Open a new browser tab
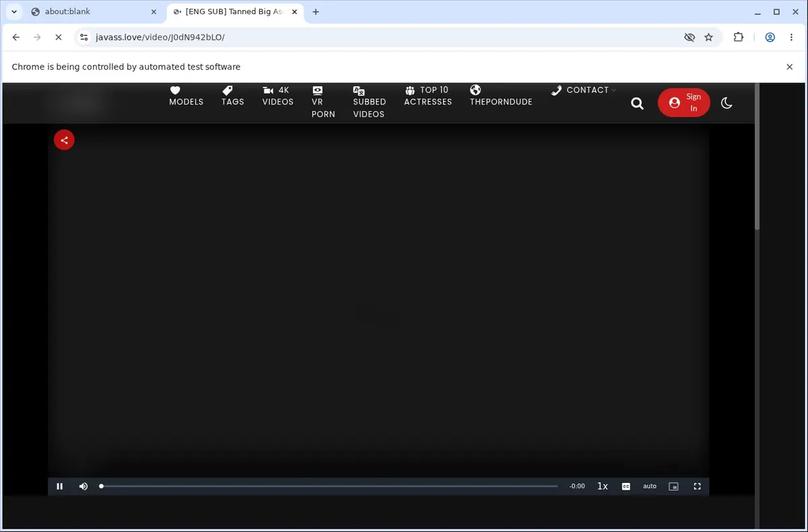Screen dimensions: 808x532 click(316, 11)
